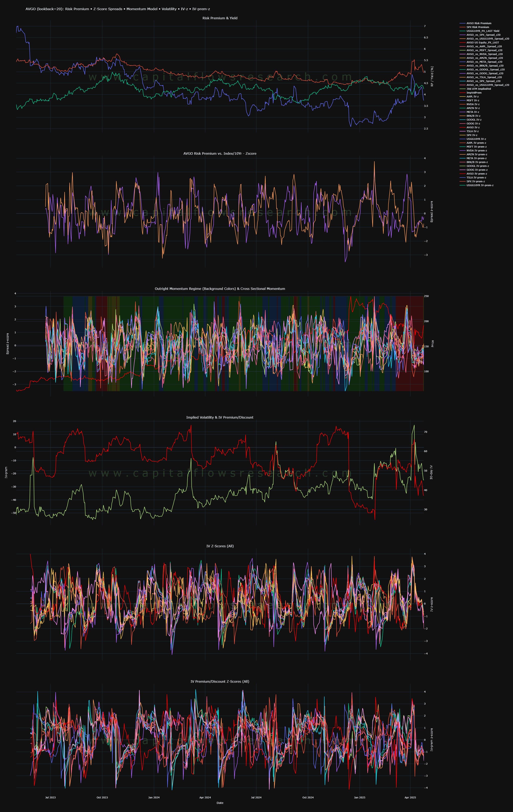Hide NVDA IV-prem-z trace in legend

[473, 150]
